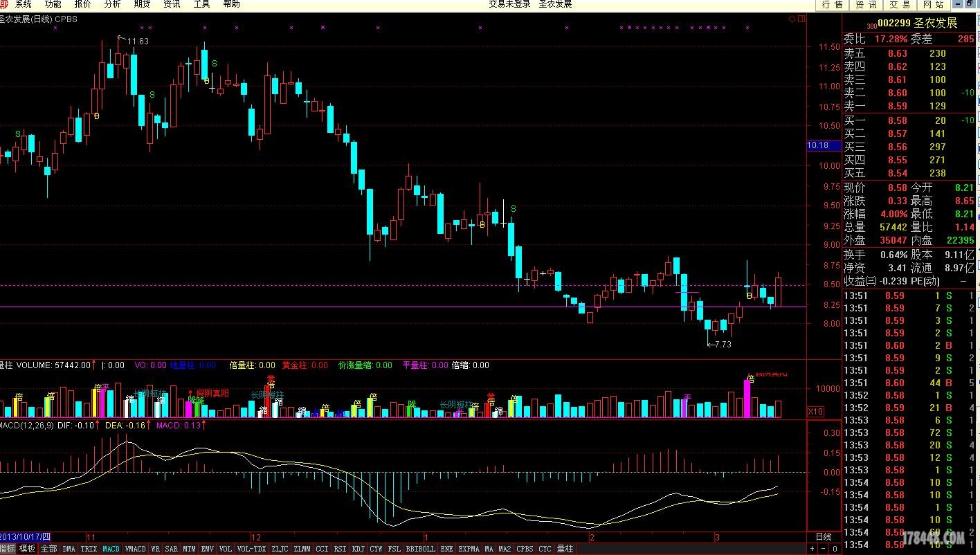Switch to MA indicator tab
Image resolution: width=980 pixels, height=555 pixels.
click(x=489, y=549)
